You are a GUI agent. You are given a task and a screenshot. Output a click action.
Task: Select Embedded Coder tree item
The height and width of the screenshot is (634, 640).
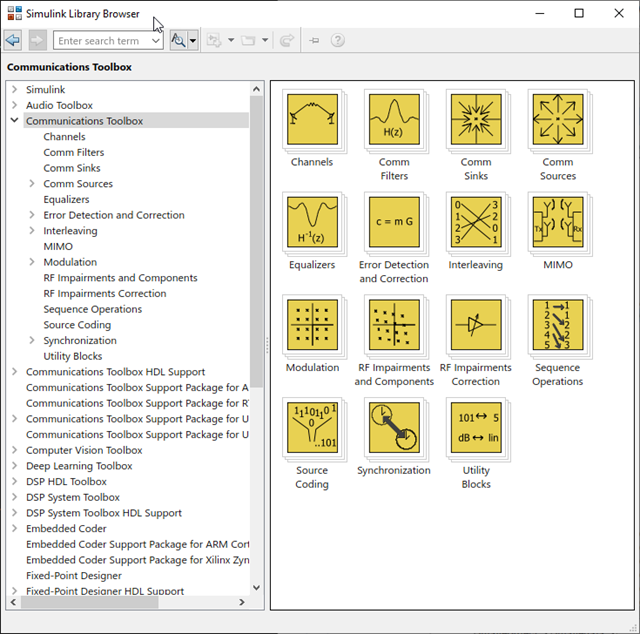pyautogui.click(x=66, y=528)
